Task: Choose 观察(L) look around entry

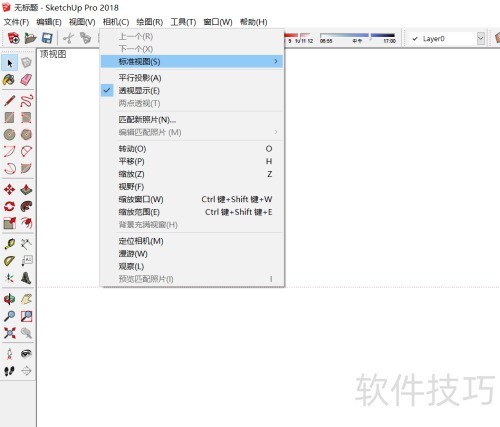Action: point(192,266)
